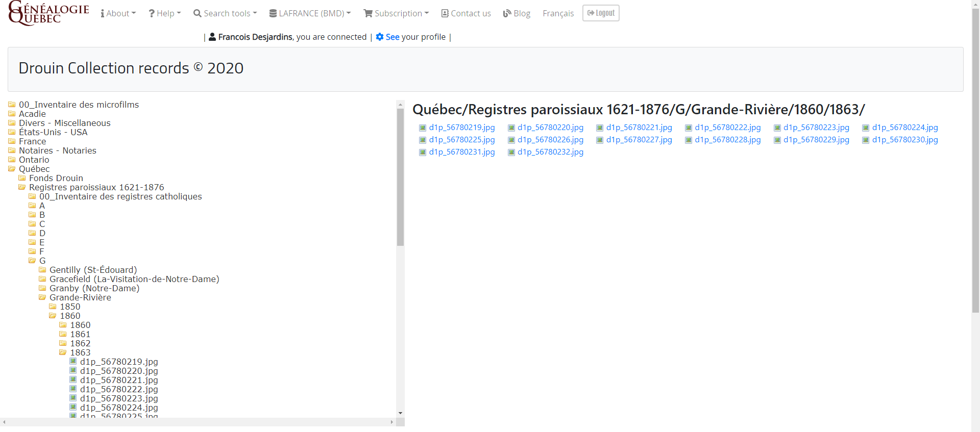Select d1p_56780223.jpg in the tree

pos(119,398)
